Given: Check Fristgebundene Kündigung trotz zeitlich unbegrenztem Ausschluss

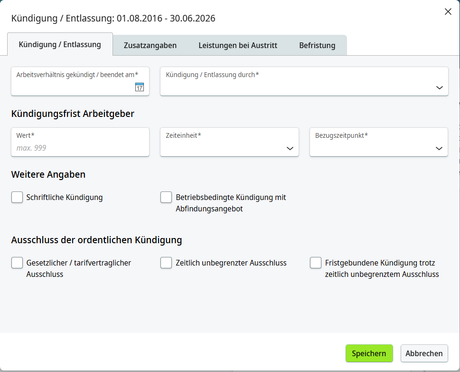Looking at the screenshot, I should tap(315, 263).
